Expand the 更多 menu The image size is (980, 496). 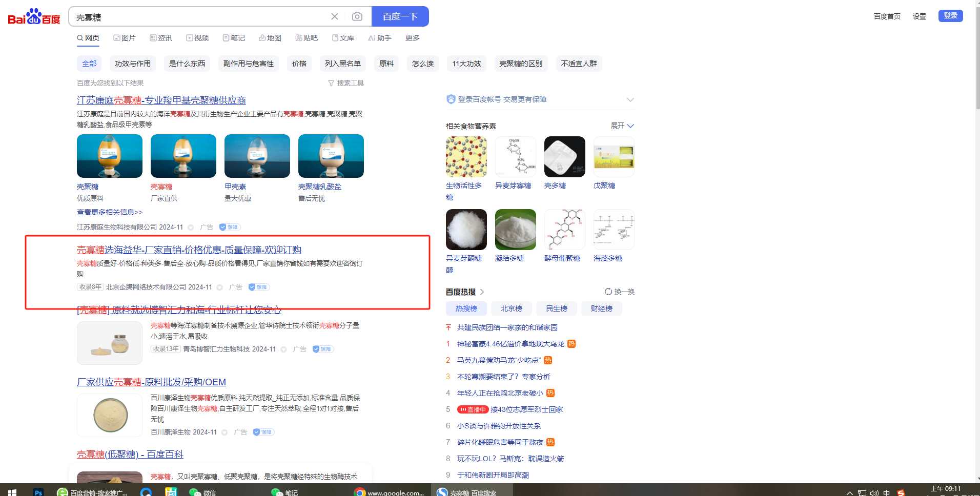click(x=413, y=38)
